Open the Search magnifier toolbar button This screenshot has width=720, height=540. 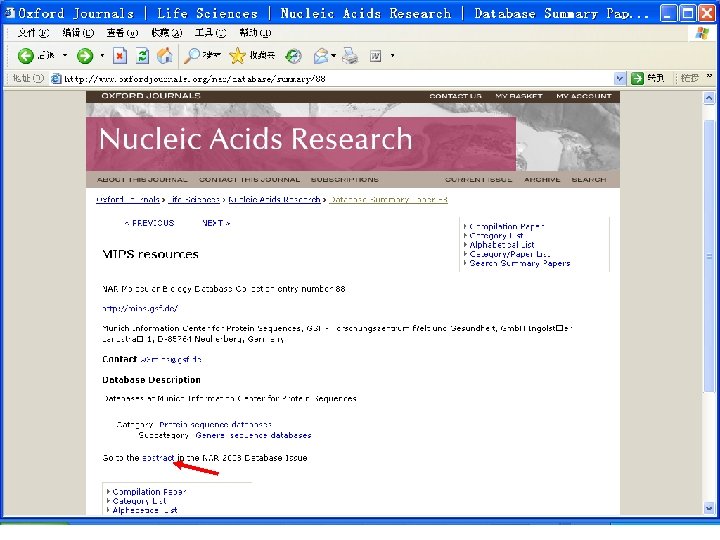tap(202, 56)
